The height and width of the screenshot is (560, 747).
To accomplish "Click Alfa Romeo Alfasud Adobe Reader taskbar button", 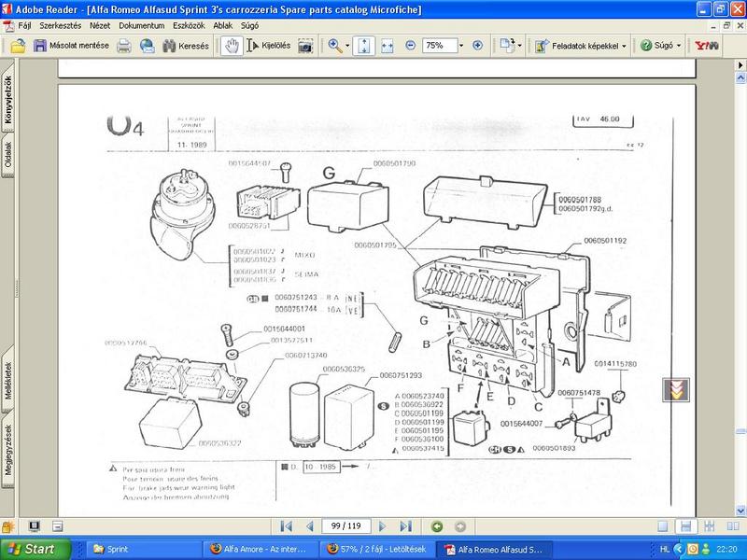I will click(494, 550).
